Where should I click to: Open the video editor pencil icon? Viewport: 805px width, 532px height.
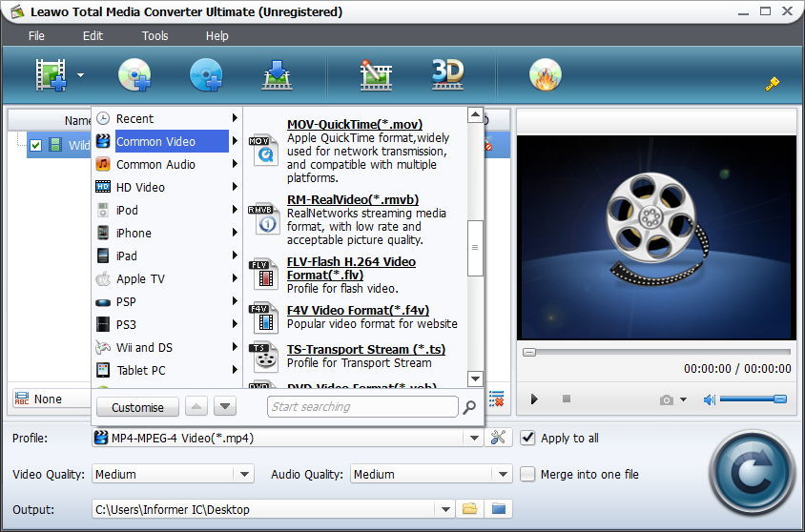pos(376,75)
